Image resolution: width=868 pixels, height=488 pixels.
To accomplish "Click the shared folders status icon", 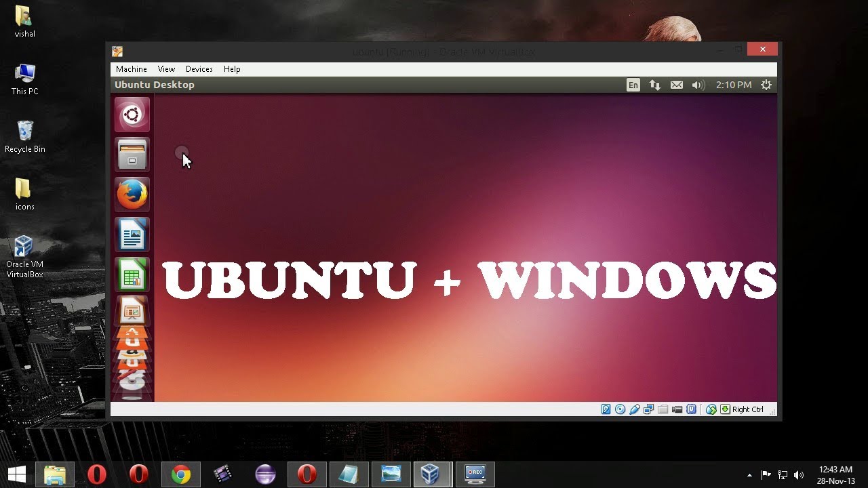I will pos(663,409).
